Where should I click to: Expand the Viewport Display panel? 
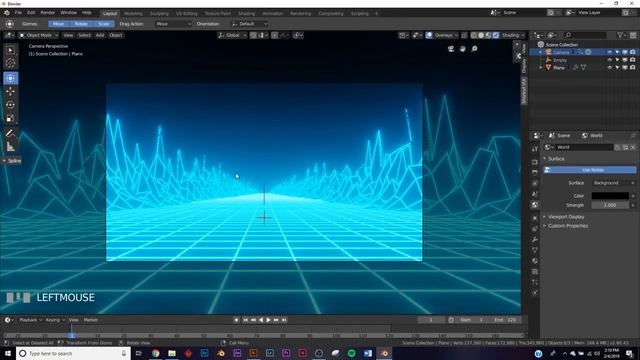tap(565, 217)
